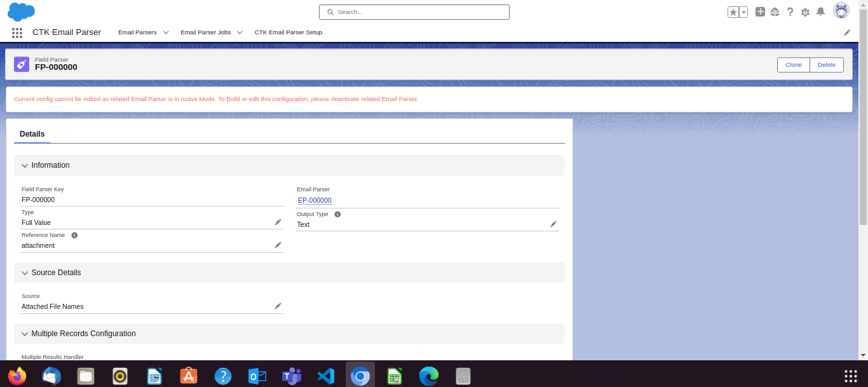Expand the Email Parsers tab dropdown chevron

pyautogui.click(x=166, y=32)
